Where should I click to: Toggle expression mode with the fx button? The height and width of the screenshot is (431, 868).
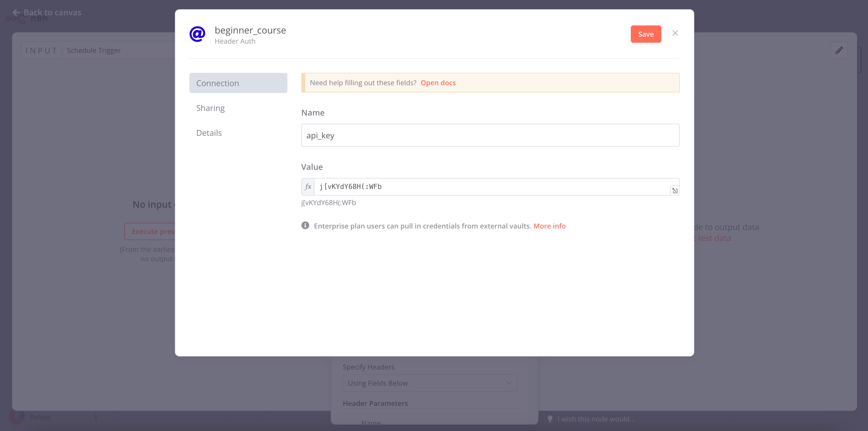tap(307, 187)
